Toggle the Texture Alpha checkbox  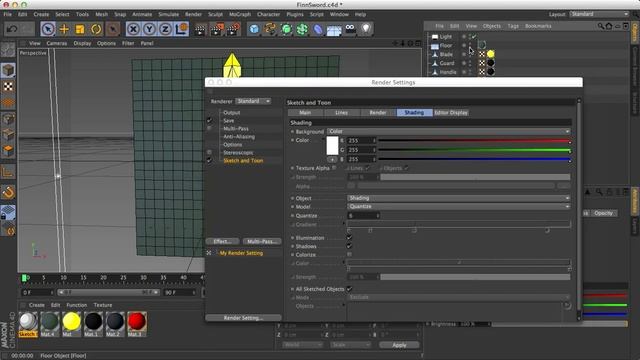point(334,168)
